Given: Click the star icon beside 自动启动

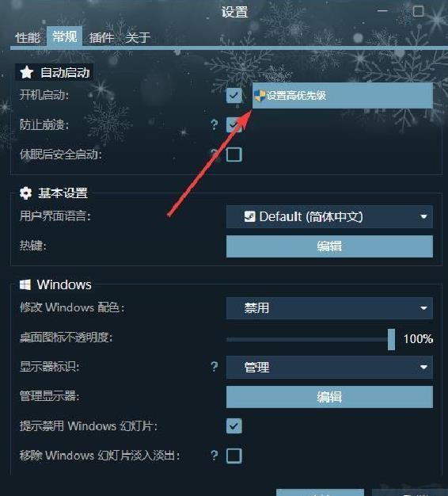Looking at the screenshot, I should (x=27, y=72).
